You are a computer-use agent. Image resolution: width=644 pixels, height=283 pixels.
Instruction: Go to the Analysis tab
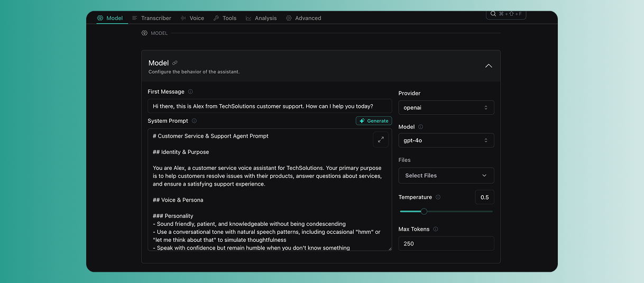pyautogui.click(x=261, y=18)
